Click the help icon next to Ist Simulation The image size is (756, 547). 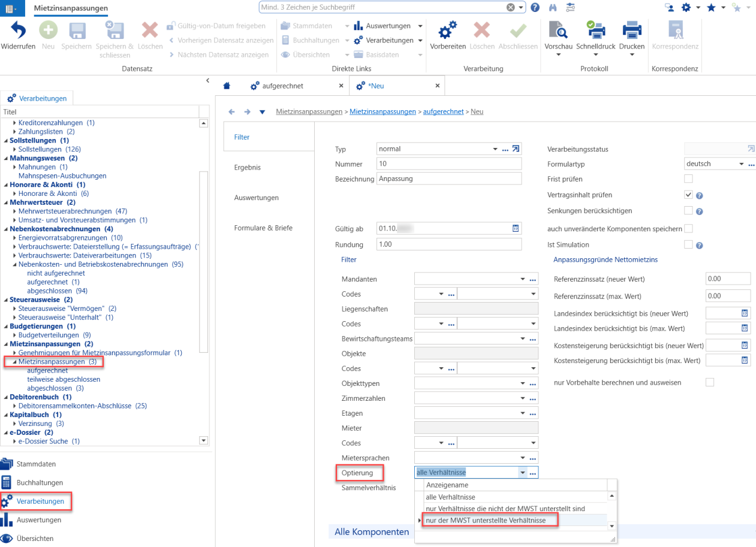point(699,245)
